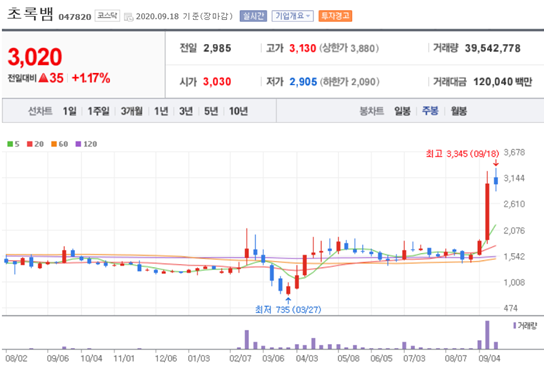The width and height of the screenshot is (544, 375).
Task: Select the 1주일 line chart tab
Action: click(98, 111)
